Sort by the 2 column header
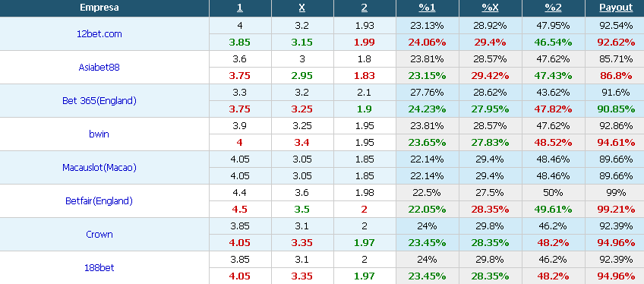This screenshot has height=284, width=644. pyautogui.click(x=365, y=8)
